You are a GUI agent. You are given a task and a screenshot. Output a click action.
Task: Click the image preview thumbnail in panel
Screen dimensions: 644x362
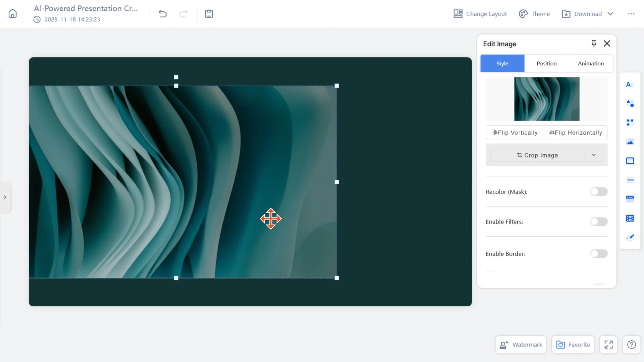click(x=547, y=99)
